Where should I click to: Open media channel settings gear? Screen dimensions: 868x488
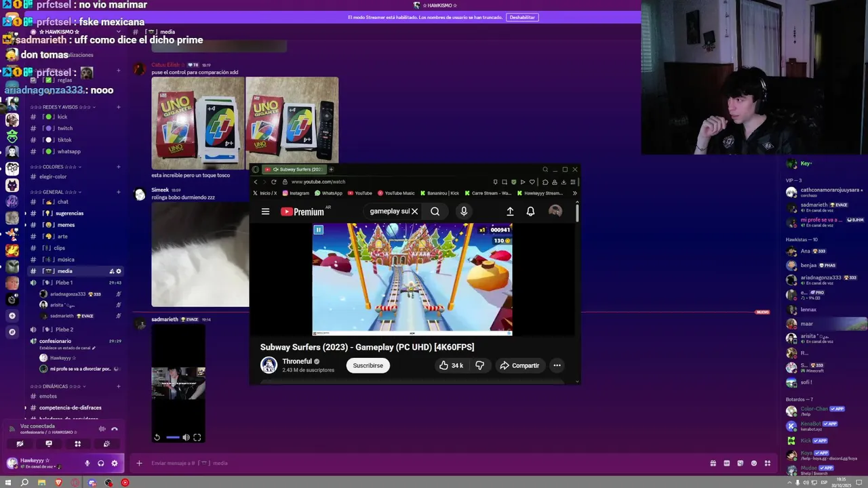[x=119, y=271]
